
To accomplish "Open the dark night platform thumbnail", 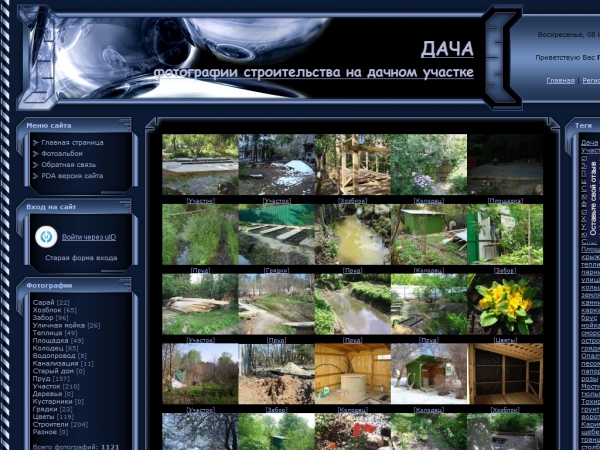I will pos(505,165).
